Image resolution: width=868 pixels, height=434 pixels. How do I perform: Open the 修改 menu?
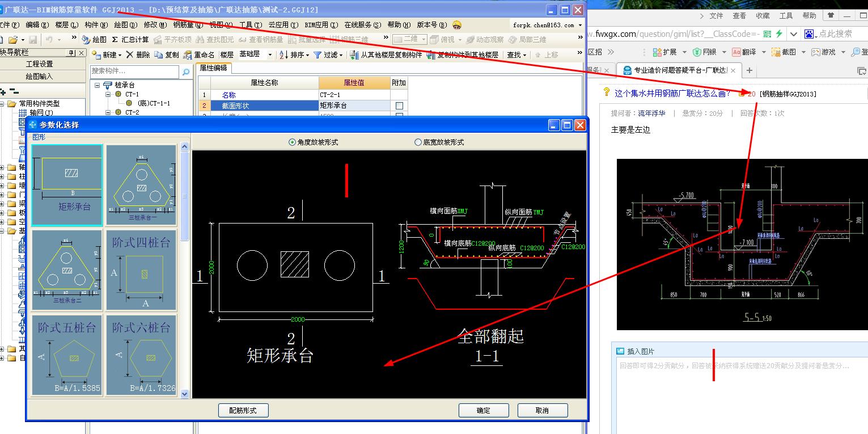155,25
